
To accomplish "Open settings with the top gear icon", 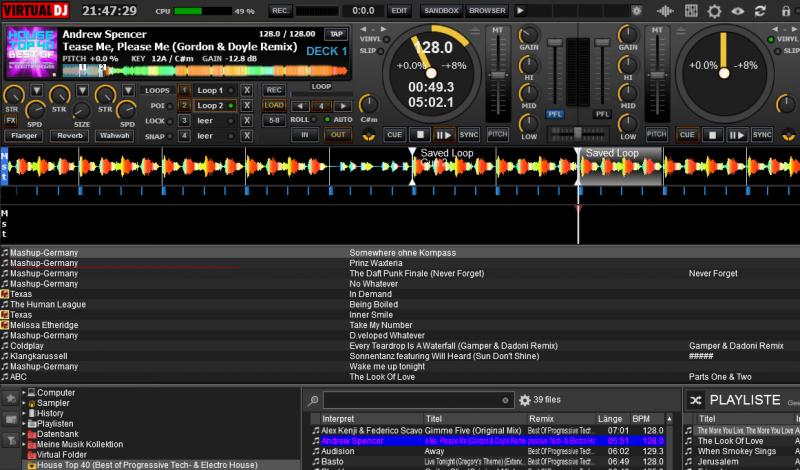I will tap(714, 11).
